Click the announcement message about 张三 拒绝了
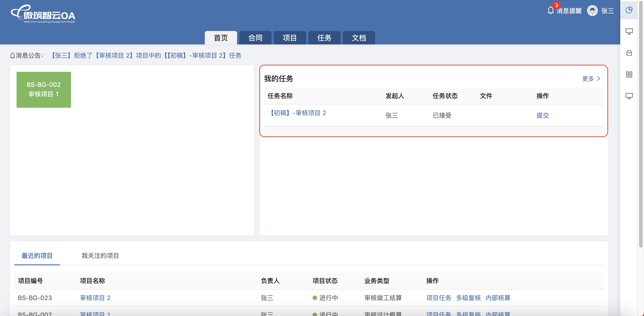 click(x=146, y=55)
